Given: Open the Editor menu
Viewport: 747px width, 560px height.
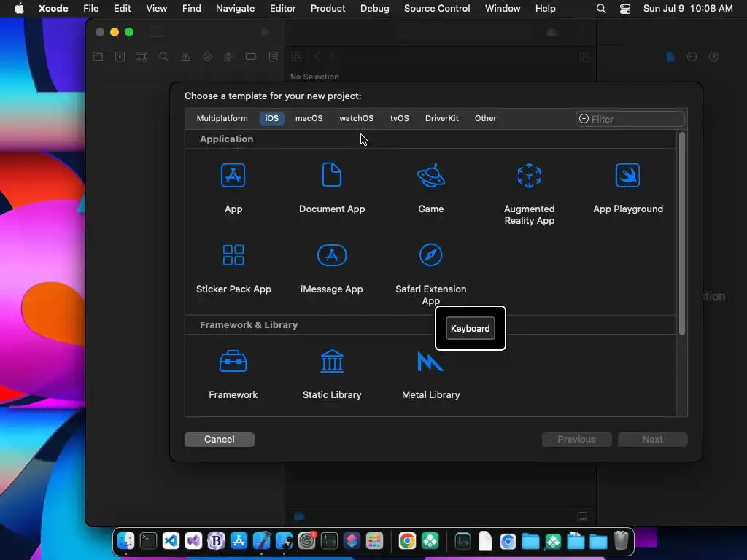Looking at the screenshot, I should pos(282,8).
